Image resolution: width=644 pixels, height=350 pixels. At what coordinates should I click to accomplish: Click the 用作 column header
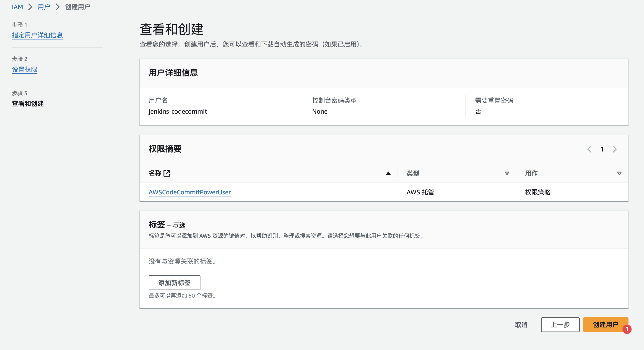[531, 173]
